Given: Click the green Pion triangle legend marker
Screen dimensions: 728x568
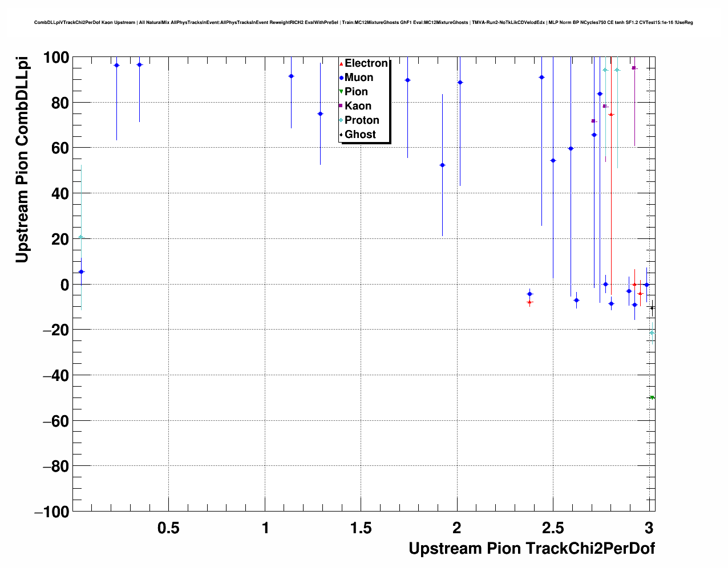Looking at the screenshot, I should (x=341, y=92).
